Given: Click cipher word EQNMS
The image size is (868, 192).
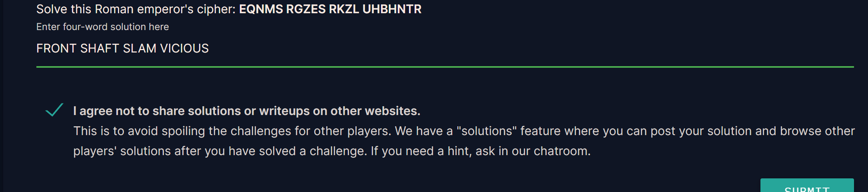Looking at the screenshot, I should click(x=261, y=9).
